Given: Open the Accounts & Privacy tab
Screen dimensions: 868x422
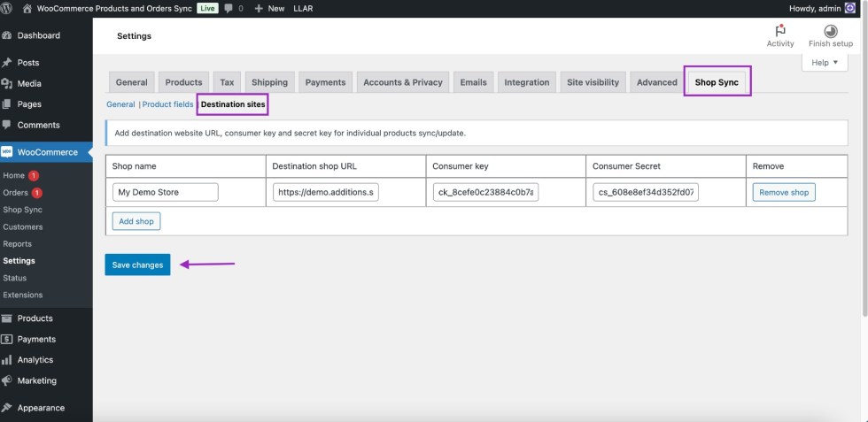Looking at the screenshot, I should [402, 82].
